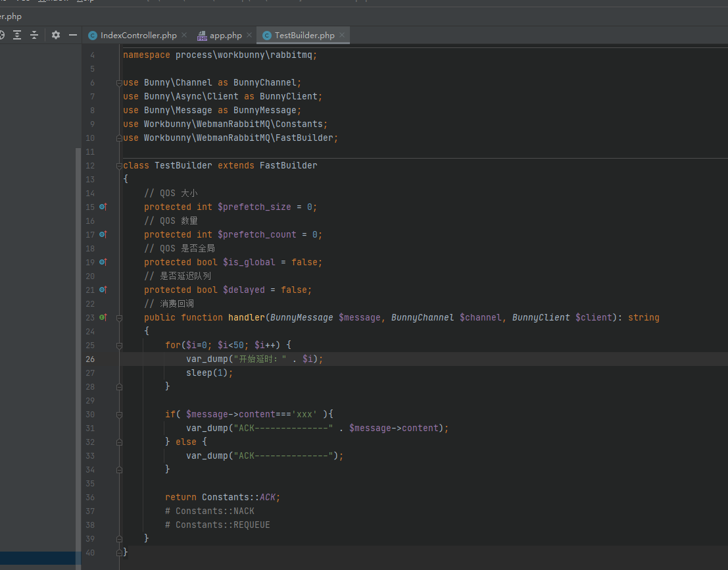Click the "$prefetch_size" property
This screenshot has height=570, width=728.
255,207
